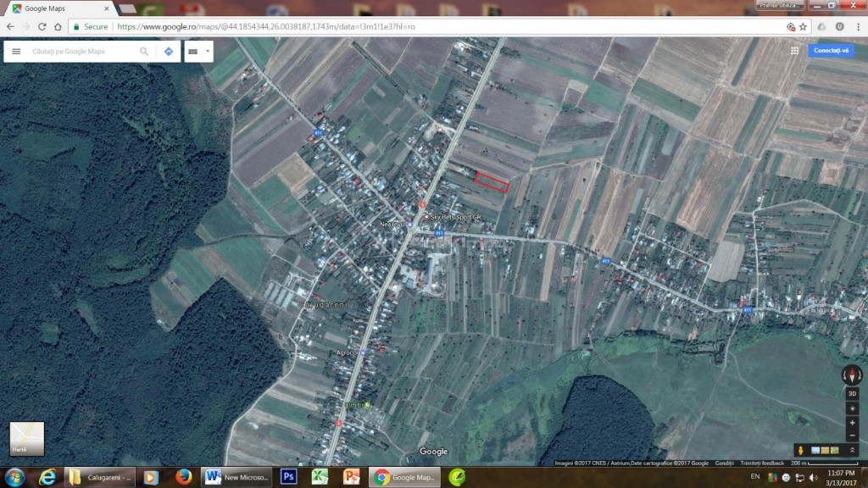The image size is (868, 488).
Task: Click the Căutați pe Google Maps search field
Action: point(81,52)
